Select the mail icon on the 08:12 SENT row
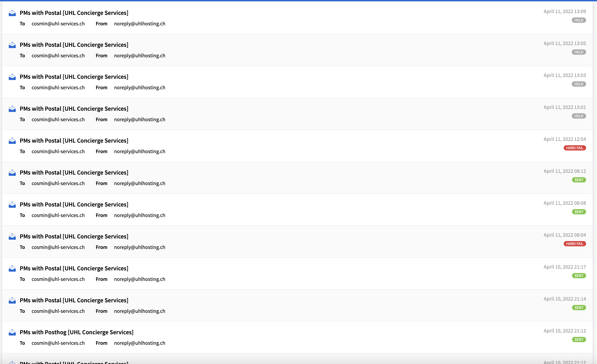The image size is (597, 364). point(12,173)
